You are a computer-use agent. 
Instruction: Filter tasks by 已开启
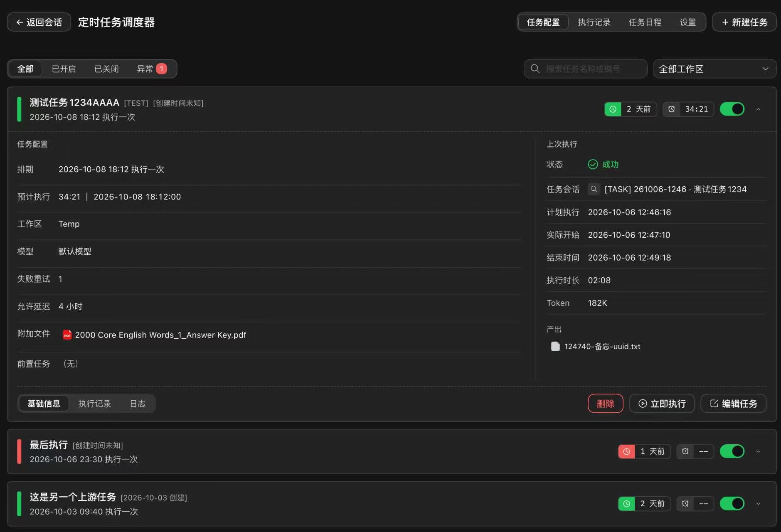64,69
